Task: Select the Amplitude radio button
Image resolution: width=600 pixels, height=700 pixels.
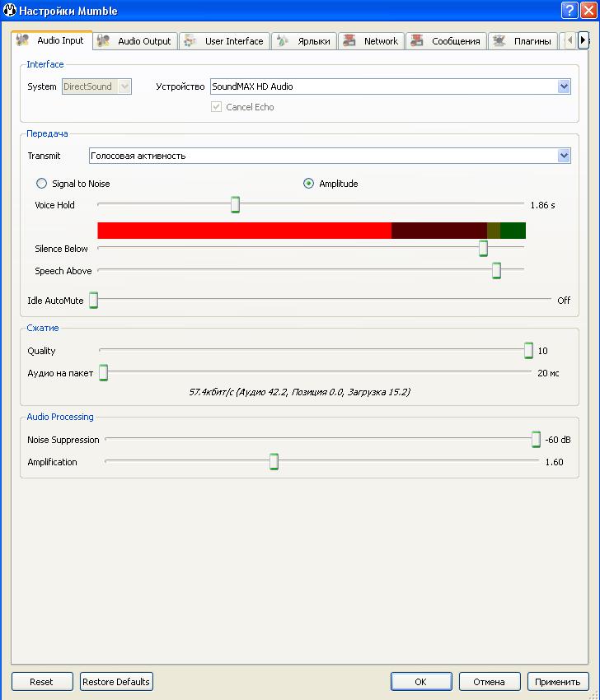Action: (309, 184)
